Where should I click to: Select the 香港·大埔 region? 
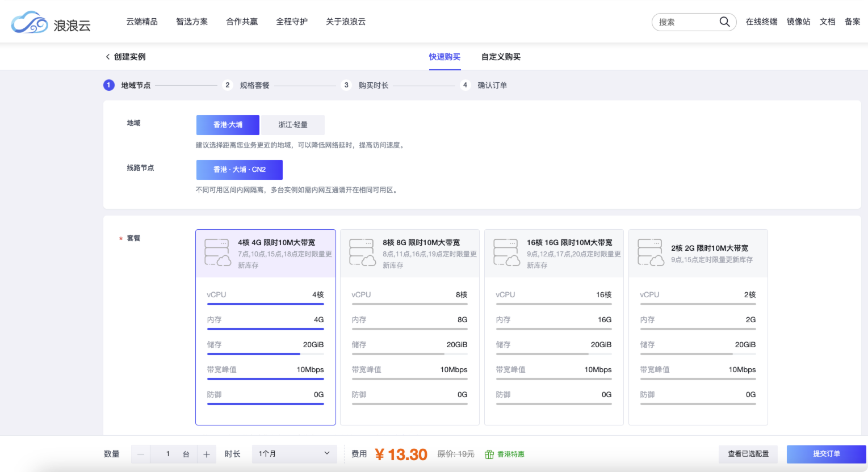click(228, 125)
